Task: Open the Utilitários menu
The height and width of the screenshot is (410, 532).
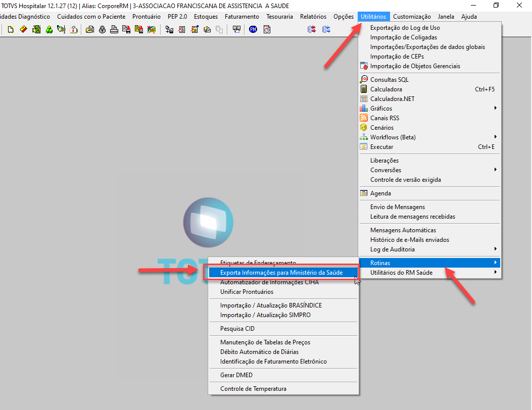Action: coord(373,17)
